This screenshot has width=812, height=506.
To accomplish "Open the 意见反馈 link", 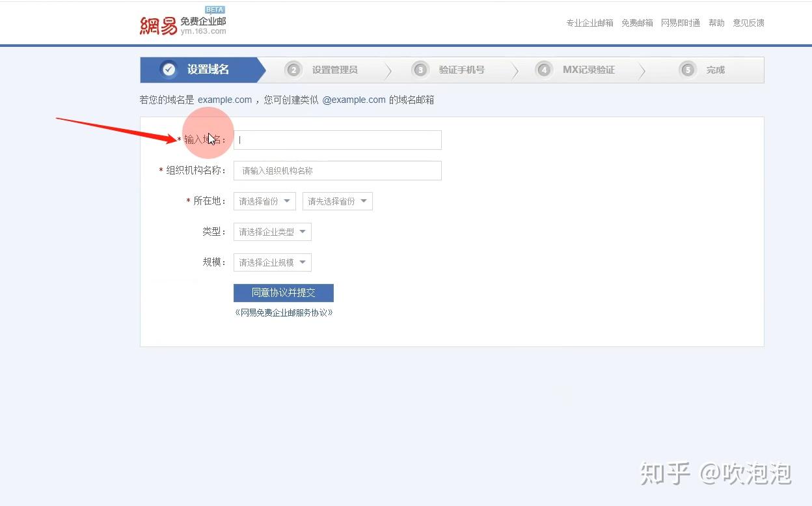I will (748, 23).
